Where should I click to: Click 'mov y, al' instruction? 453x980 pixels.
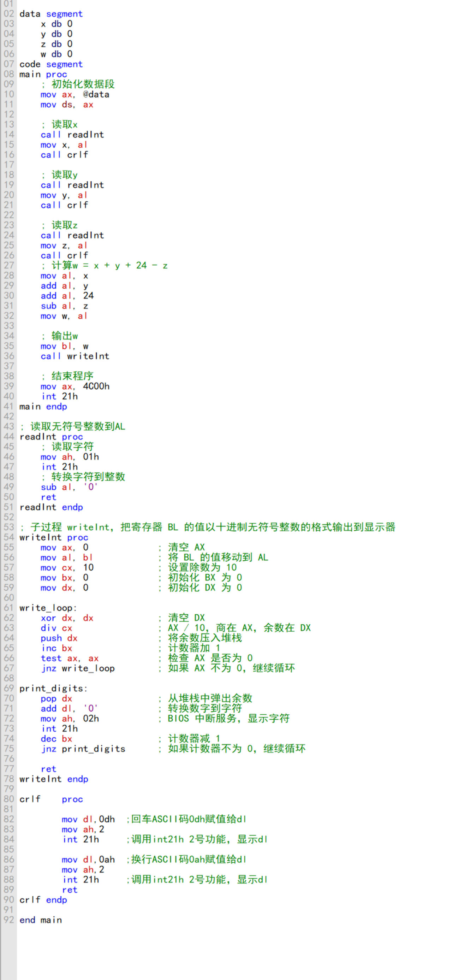(x=64, y=195)
